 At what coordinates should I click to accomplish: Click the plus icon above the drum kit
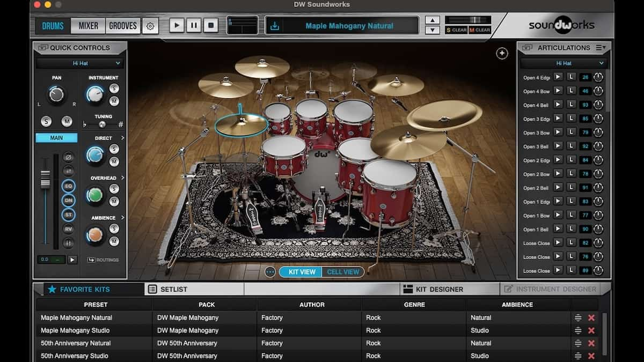tap(502, 53)
